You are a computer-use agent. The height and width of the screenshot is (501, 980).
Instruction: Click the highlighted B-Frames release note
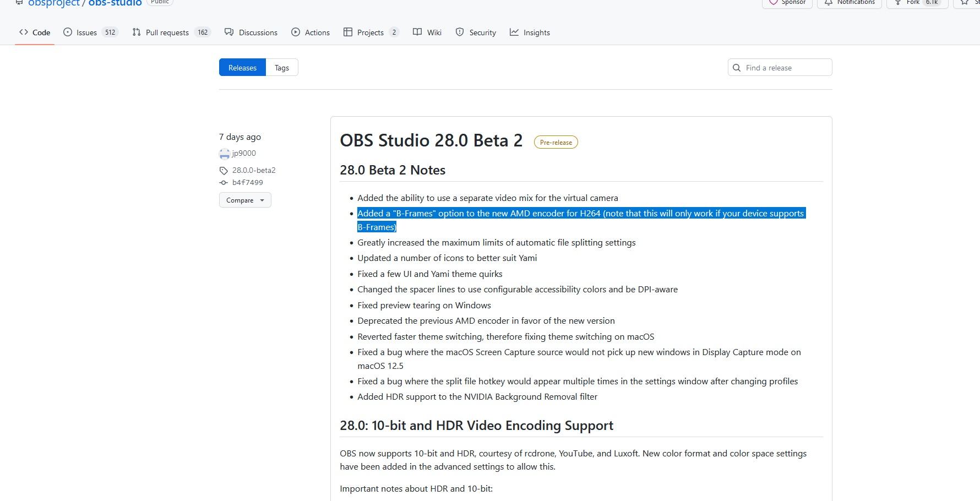(x=581, y=220)
